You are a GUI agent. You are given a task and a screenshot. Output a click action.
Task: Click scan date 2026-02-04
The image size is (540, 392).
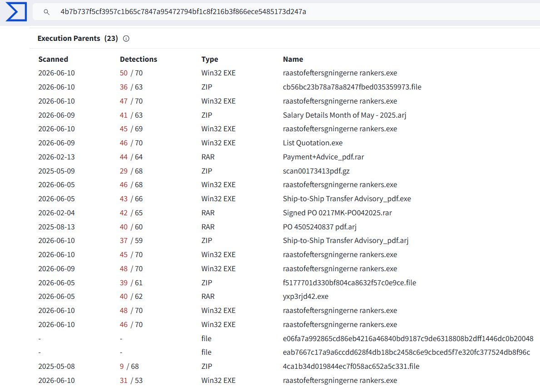click(x=56, y=213)
